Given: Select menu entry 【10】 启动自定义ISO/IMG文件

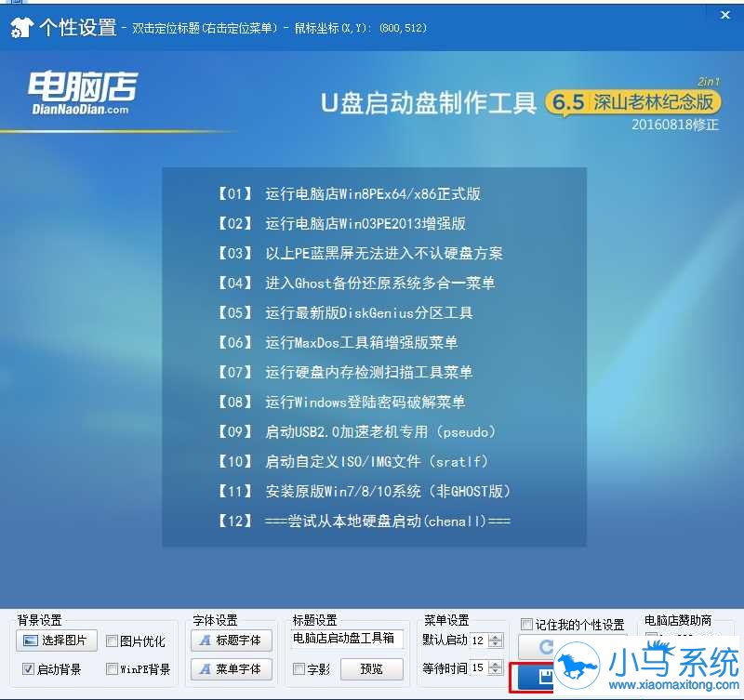Looking at the screenshot, I should 352,461.
